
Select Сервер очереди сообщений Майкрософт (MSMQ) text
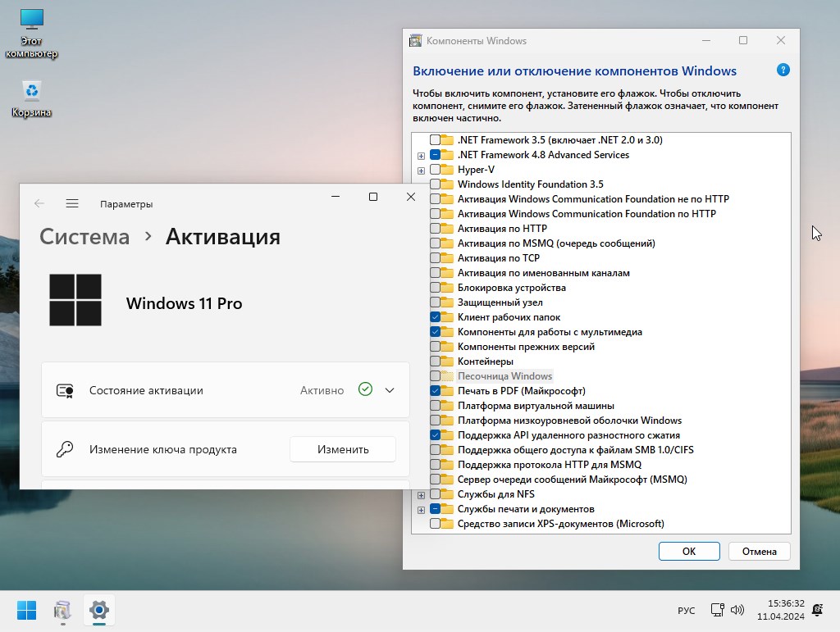[x=572, y=480]
